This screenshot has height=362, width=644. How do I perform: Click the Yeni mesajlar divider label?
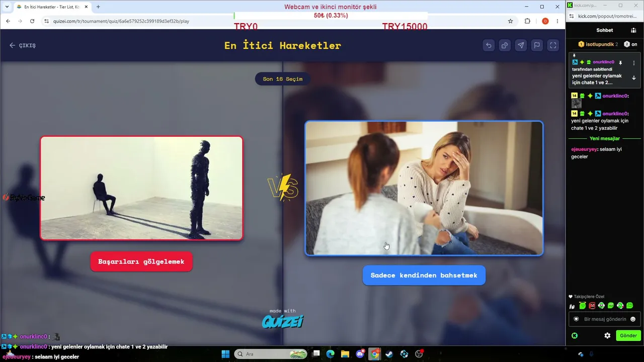[605, 138]
